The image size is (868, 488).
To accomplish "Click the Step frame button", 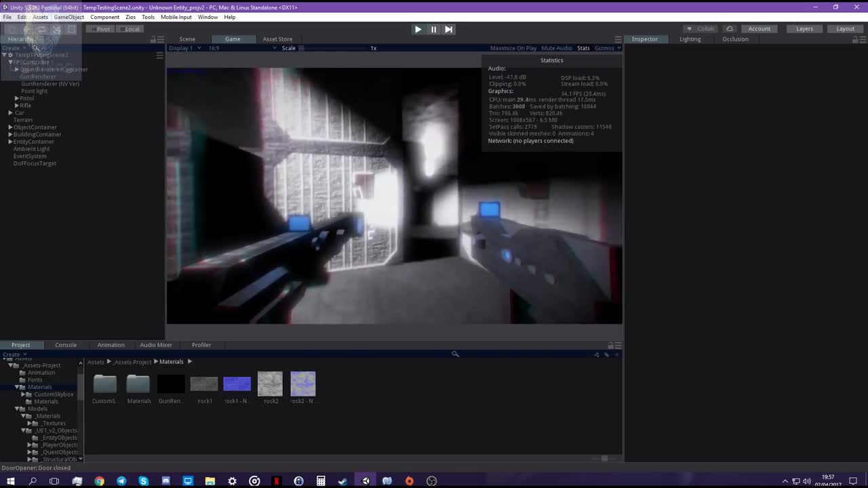I will pos(448,29).
